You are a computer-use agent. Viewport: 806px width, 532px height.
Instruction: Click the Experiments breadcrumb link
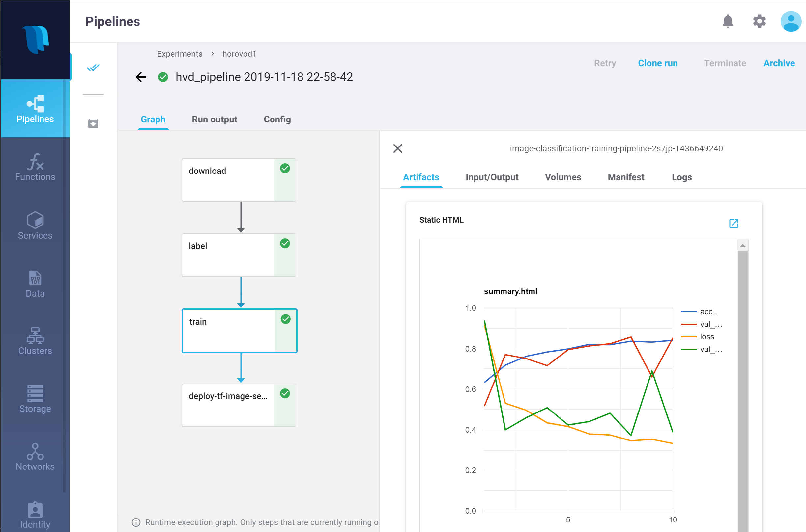180,54
